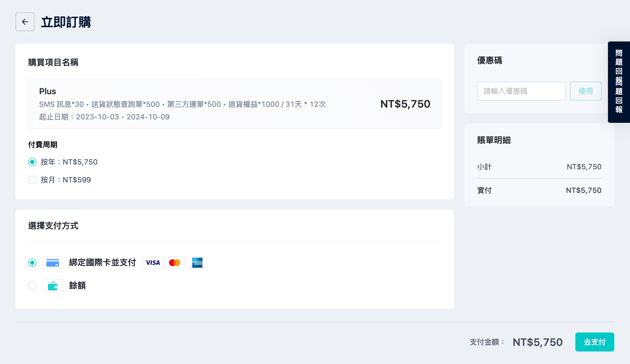Click the 優惠碼 panel heading
The height and width of the screenshot is (364, 630).
pyautogui.click(x=490, y=60)
